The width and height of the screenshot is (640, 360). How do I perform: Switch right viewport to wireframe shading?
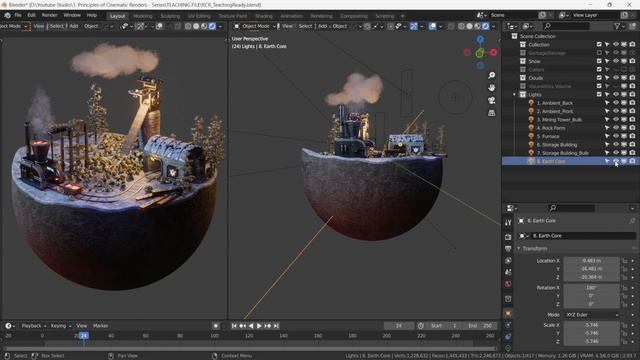461,26
